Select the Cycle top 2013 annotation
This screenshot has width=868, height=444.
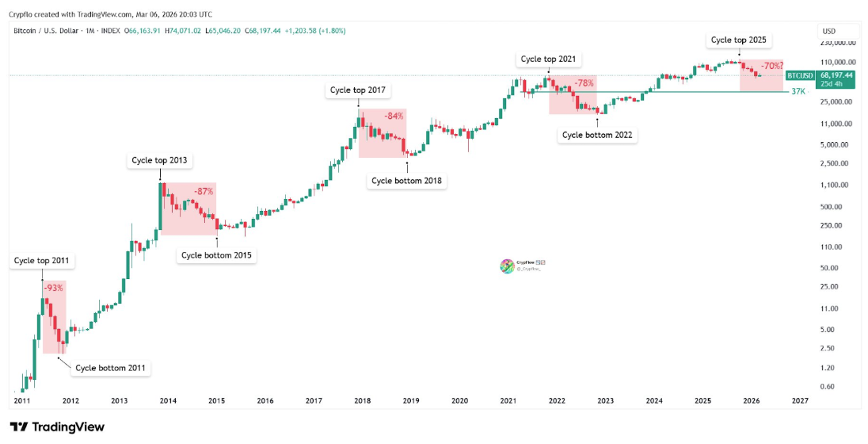coord(159,160)
